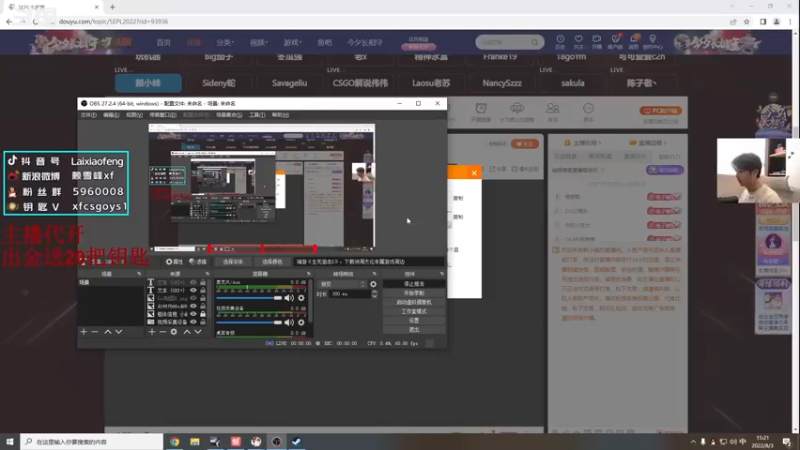Viewport: 800px width, 450px height.
Task: Open OBS 设置 settings button
Action: tap(414, 320)
